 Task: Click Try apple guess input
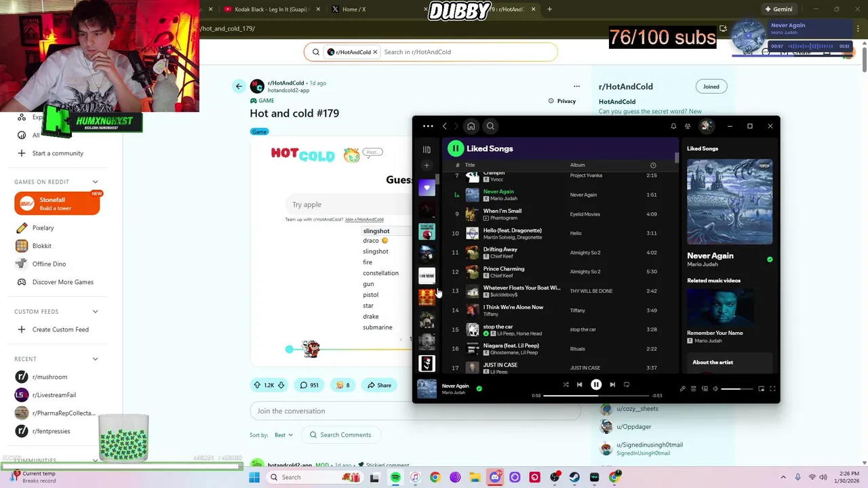tap(349, 205)
